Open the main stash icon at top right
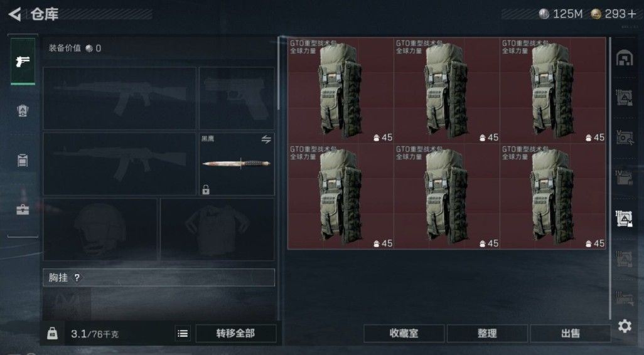Viewport: 644px width, 355px height. pyautogui.click(x=625, y=58)
